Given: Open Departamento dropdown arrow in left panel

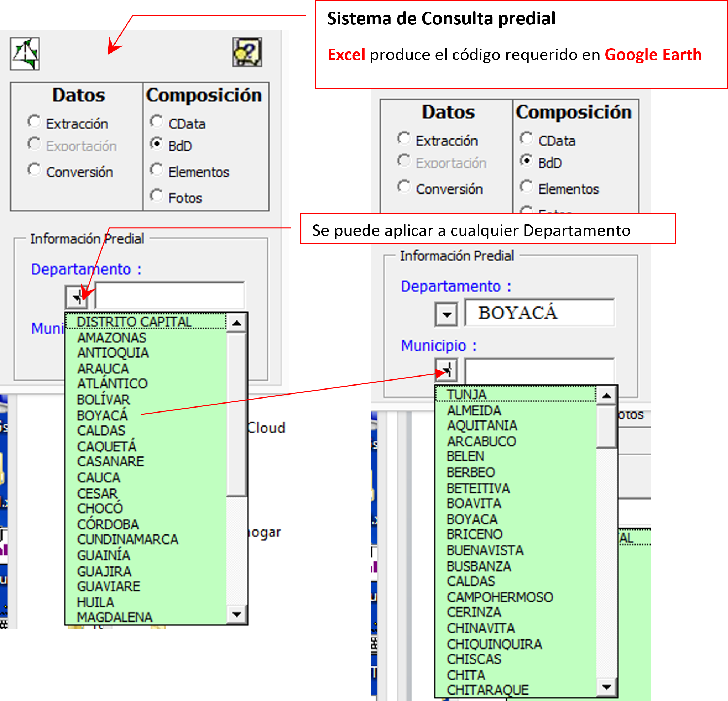Looking at the screenshot, I should tap(77, 297).
